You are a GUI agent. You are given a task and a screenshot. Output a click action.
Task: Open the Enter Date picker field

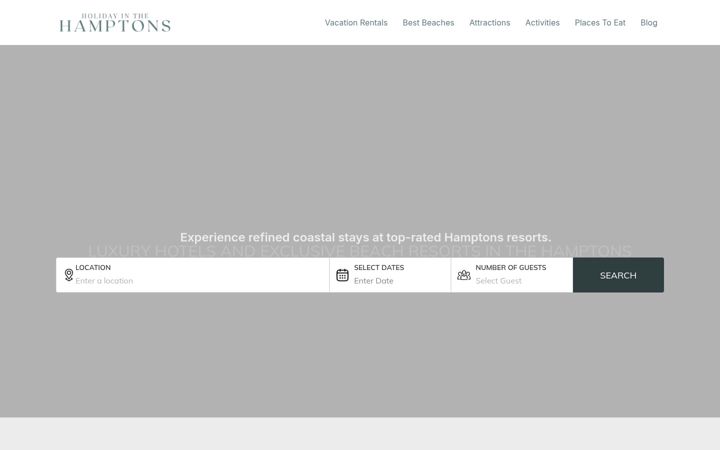pos(373,281)
